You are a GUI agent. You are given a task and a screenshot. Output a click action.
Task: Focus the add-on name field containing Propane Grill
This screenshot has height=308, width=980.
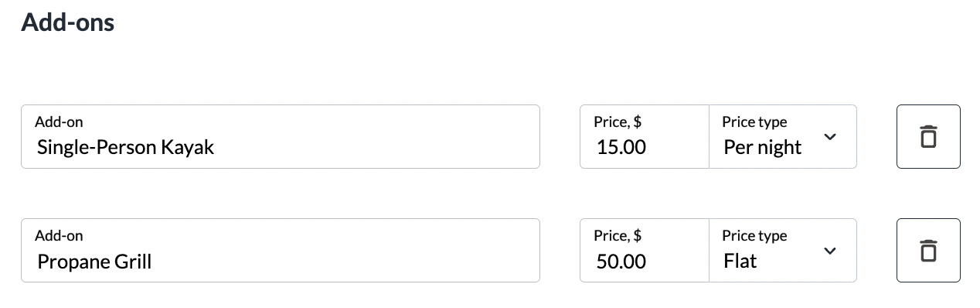tap(281, 251)
